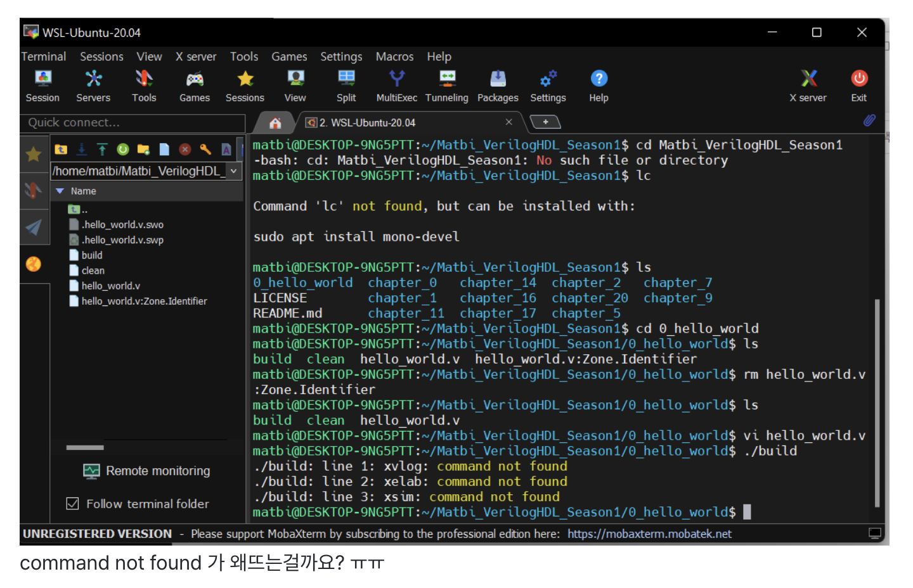Open the Macros paper-plane sidebar tab

tap(34, 227)
